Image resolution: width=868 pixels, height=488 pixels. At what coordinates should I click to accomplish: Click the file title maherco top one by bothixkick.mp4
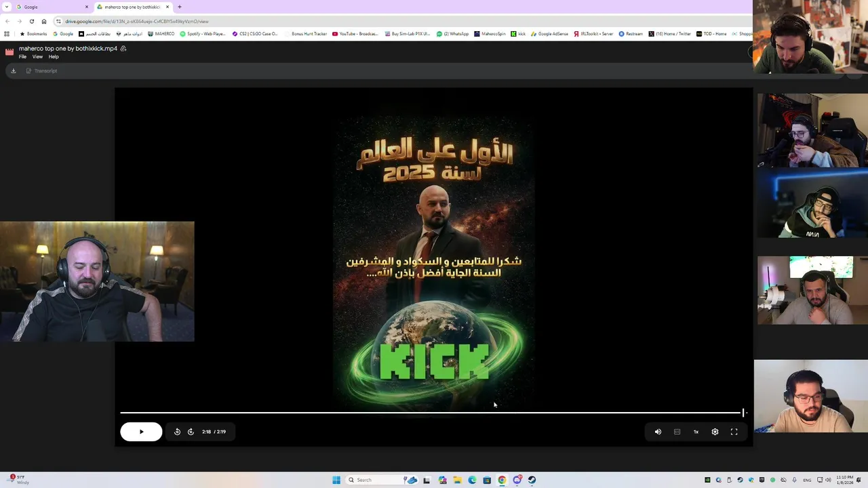tap(68, 49)
